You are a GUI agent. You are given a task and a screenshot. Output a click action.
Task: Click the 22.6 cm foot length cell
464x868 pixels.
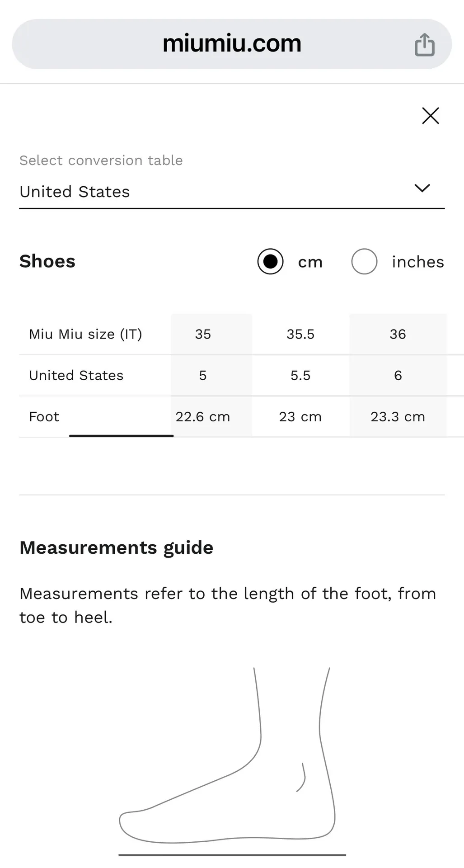point(203,416)
